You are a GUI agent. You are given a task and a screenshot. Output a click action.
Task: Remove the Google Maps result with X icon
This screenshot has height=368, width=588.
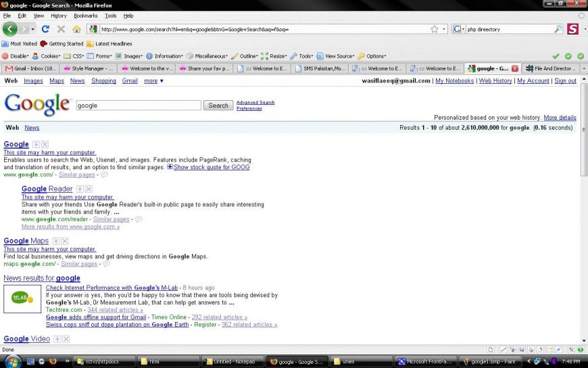(x=65, y=241)
